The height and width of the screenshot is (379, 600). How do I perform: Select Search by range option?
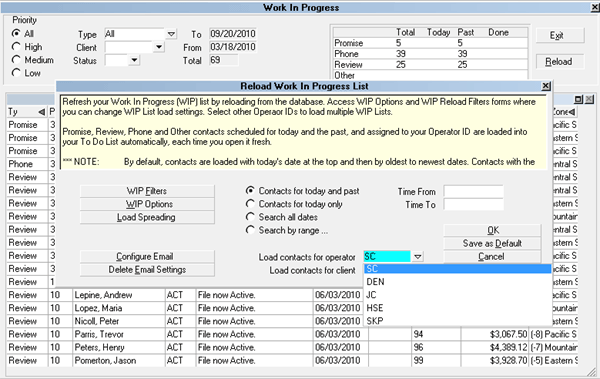[250, 230]
